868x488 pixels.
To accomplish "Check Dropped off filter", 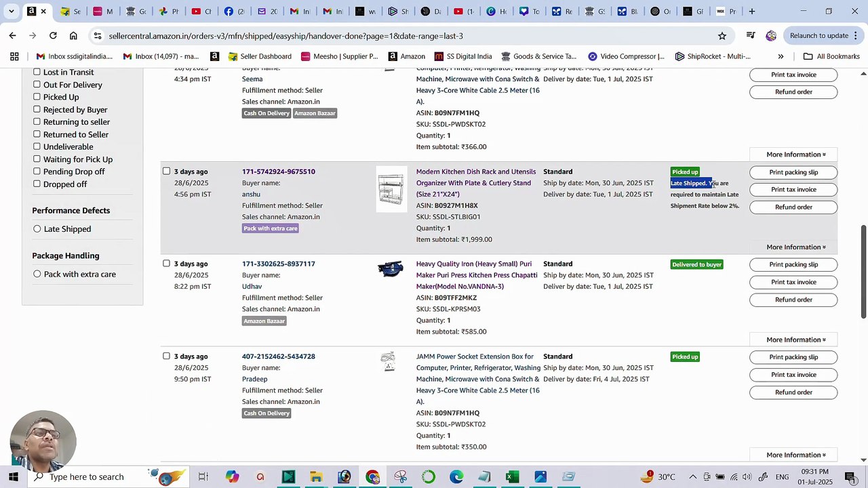I will 37,184.
